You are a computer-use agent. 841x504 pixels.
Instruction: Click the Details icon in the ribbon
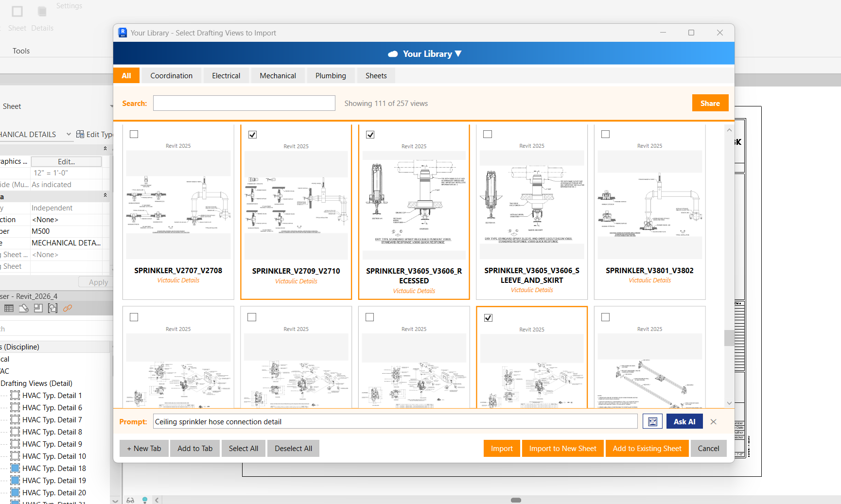click(42, 11)
